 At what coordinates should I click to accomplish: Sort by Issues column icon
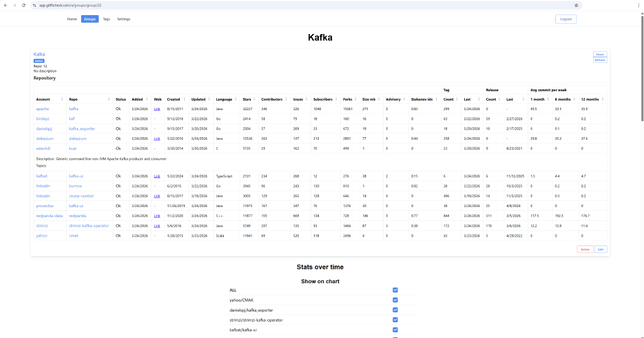pos(306,99)
